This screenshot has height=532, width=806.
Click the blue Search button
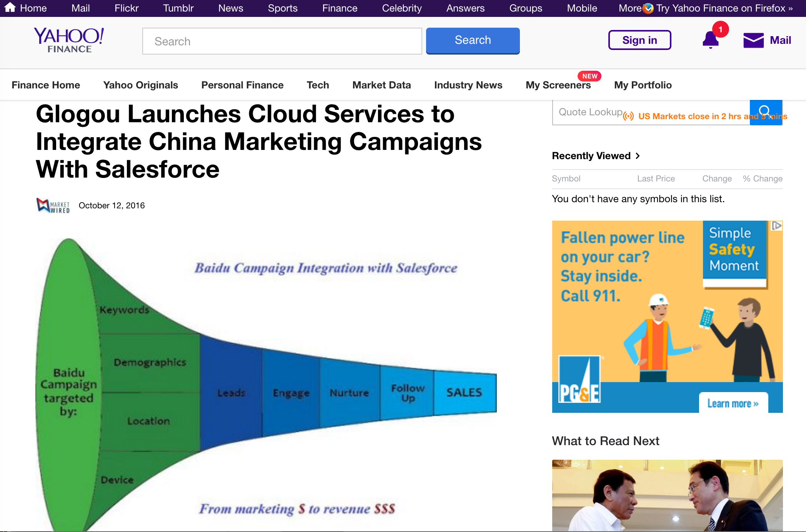(x=473, y=40)
